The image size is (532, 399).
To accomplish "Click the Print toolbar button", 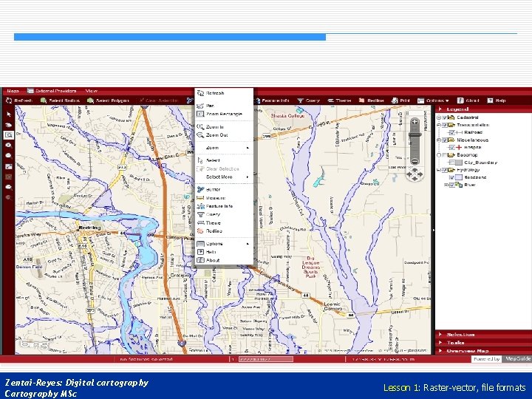I will point(400,100).
